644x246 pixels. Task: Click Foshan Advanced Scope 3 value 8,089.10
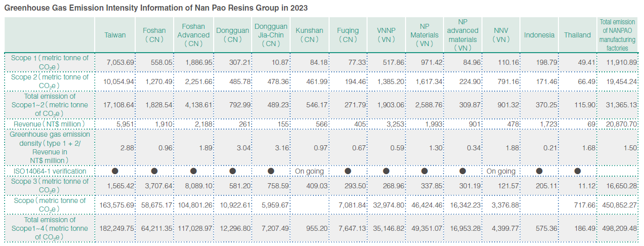[197, 186]
